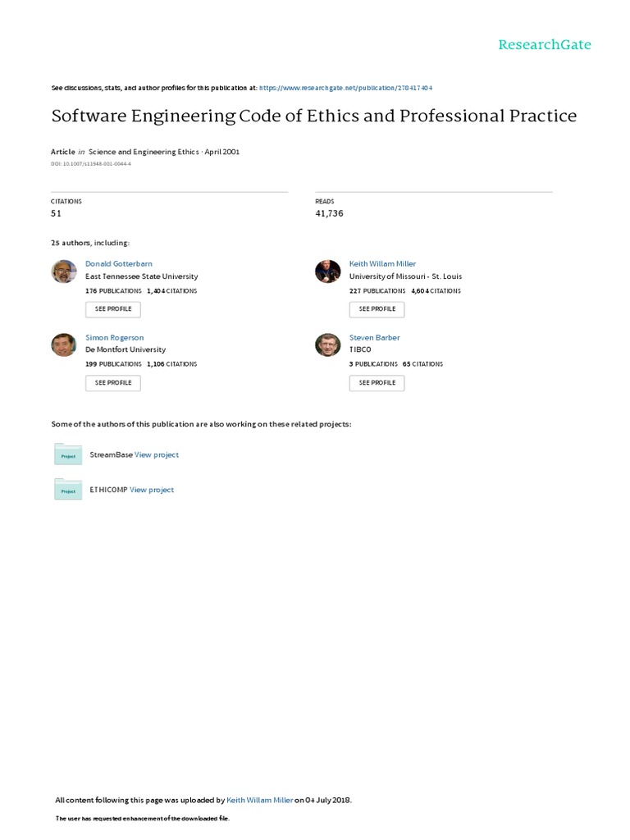This screenshot has width=630, height=840.
Task: Follow the ETHICOMP View project link
Action: click(152, 490)
